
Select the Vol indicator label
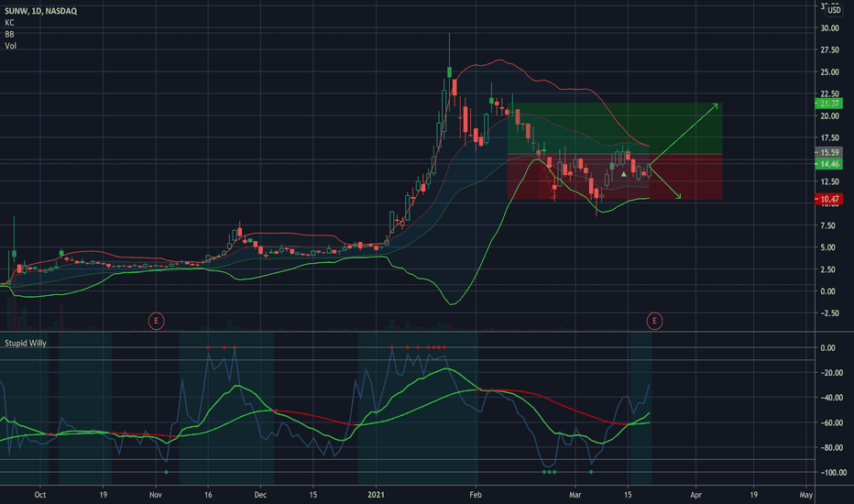point(10,46)
